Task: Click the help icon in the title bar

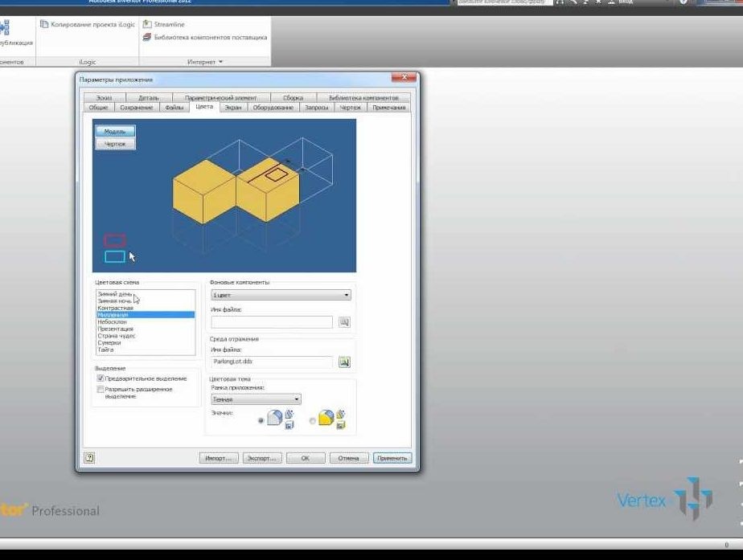Action: pos(683,2)
